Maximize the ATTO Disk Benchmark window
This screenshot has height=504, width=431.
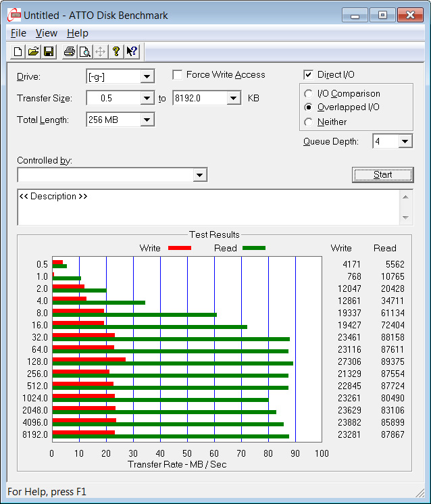(x=382, y=15)
